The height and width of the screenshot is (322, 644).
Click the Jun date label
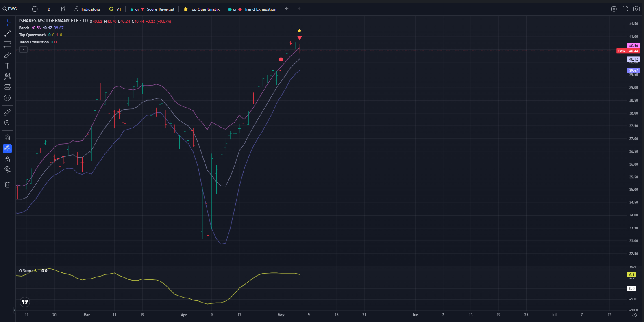415,315
